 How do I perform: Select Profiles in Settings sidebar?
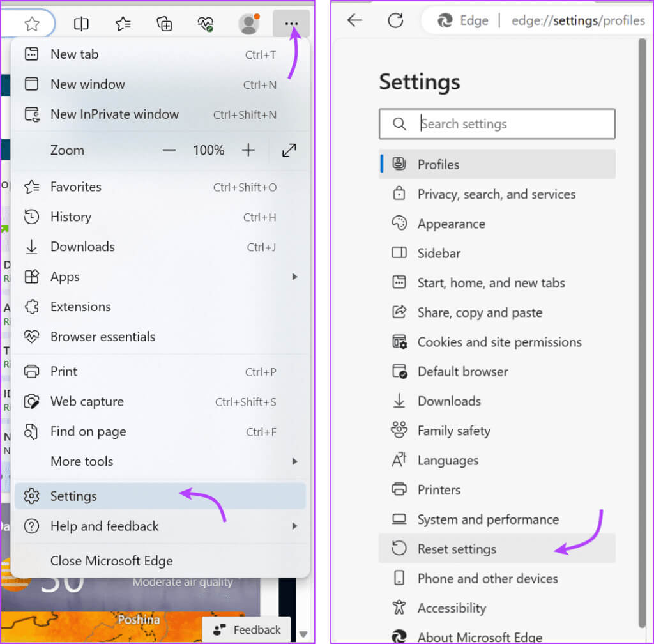[x=497, y=164]
